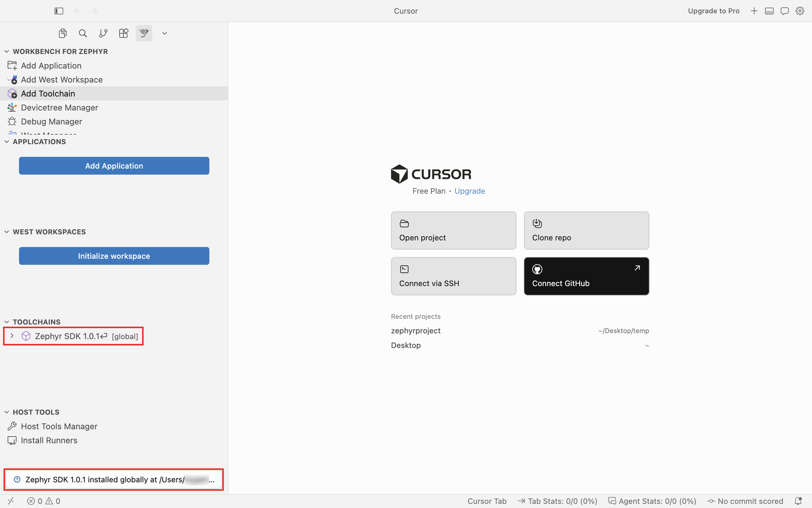The width and height of the screenshot is (812, 508).
Task: Expand the Zephyr SDK 1.0.1 toolchain
Action: 12,336
